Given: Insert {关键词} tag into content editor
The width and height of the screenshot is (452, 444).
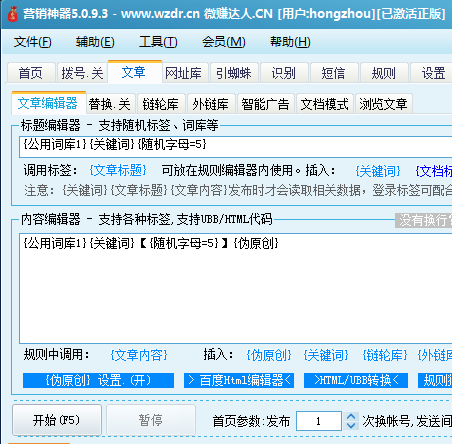Looking at the screenshot, I should tap(326, 355).
